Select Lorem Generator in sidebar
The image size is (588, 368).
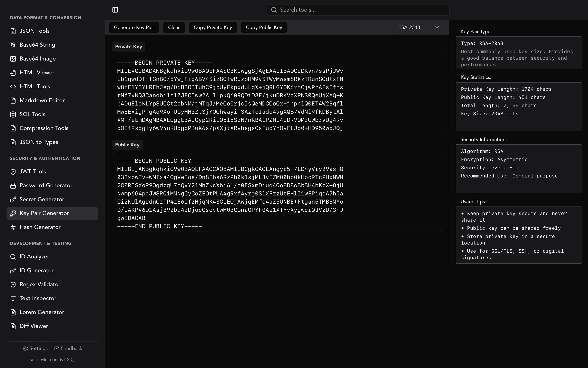point(52,312)
